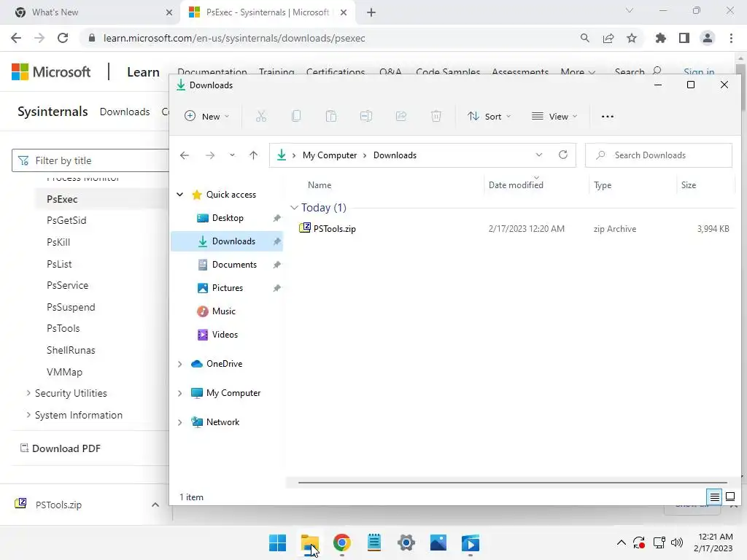This screenshot has height=560, width=747.
Task: Click the Paste clipboard icon in Explorer toolbar
Action: [331, 116]
